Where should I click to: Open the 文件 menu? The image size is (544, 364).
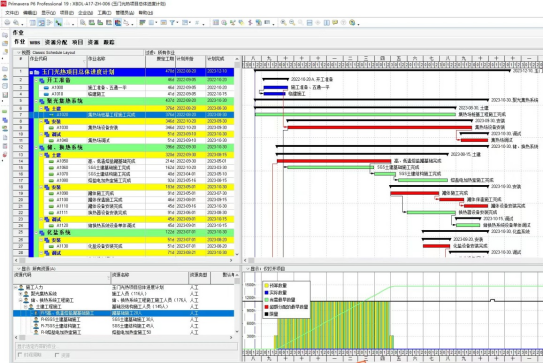tap(12, 13)
